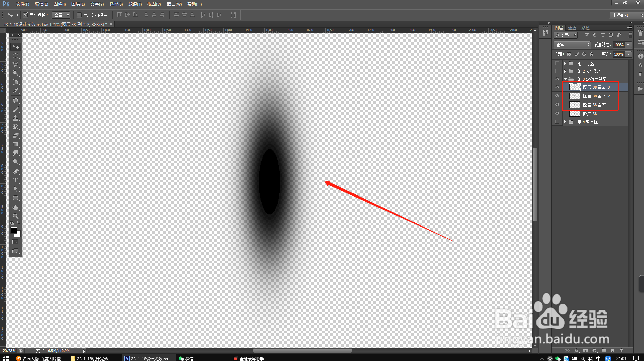Switch to the 通道 tab
The height and width of the screenshot is (361, 644).
pos(572,28)
